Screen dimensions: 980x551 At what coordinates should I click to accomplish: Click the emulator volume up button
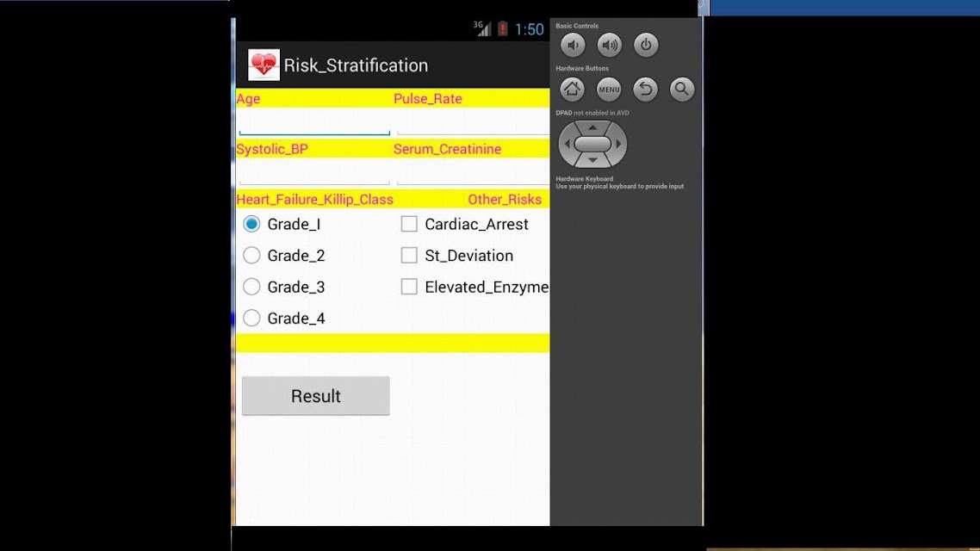point(610,45)
